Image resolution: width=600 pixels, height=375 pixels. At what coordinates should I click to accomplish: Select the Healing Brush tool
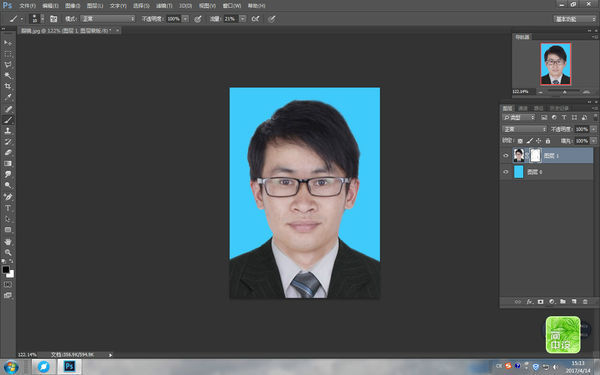pyautogui.click(x=8, y=109)
